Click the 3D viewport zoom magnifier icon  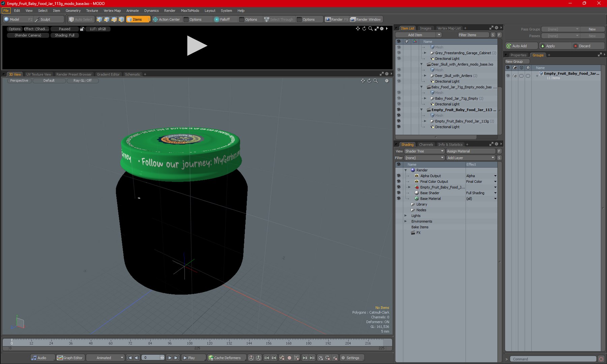point(376,81)
